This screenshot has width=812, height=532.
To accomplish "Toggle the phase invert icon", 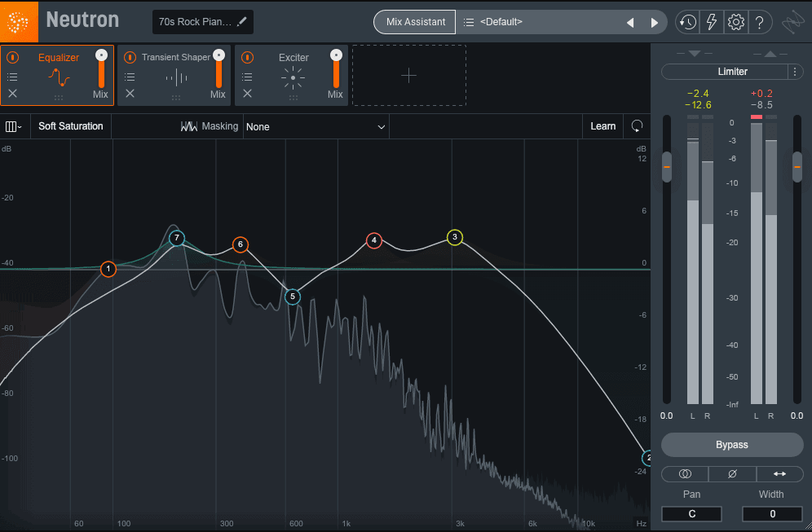I will (x=732, y=473).
